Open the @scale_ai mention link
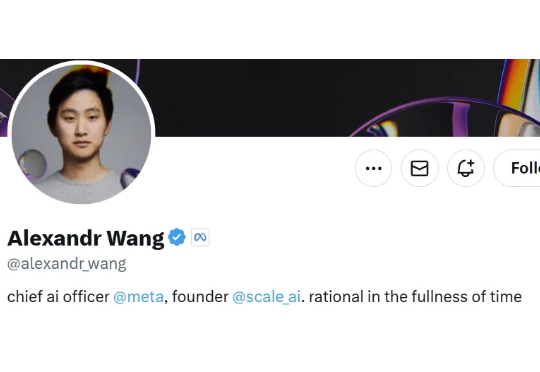Viewport: 540px width, 372px height. [x=266, y=297]
